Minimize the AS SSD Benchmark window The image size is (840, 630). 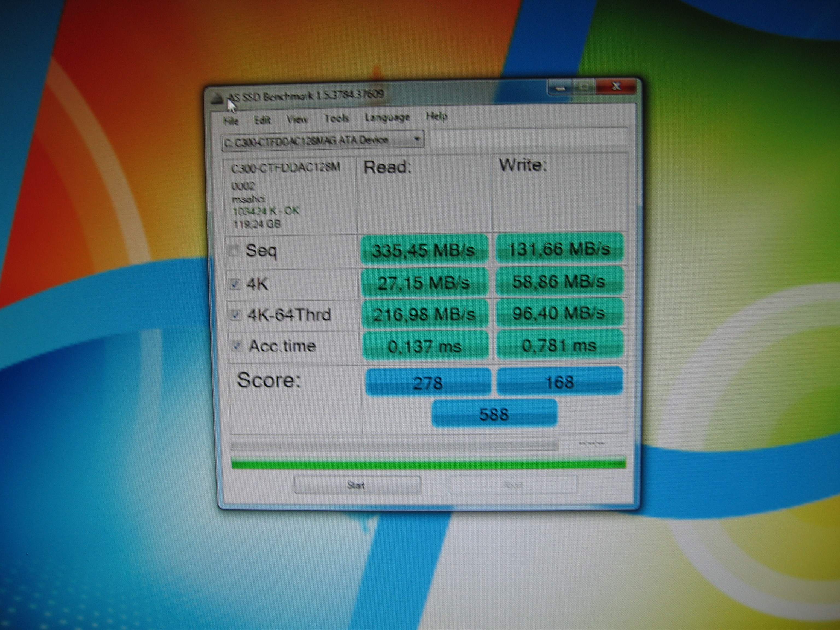coord(561,88)
